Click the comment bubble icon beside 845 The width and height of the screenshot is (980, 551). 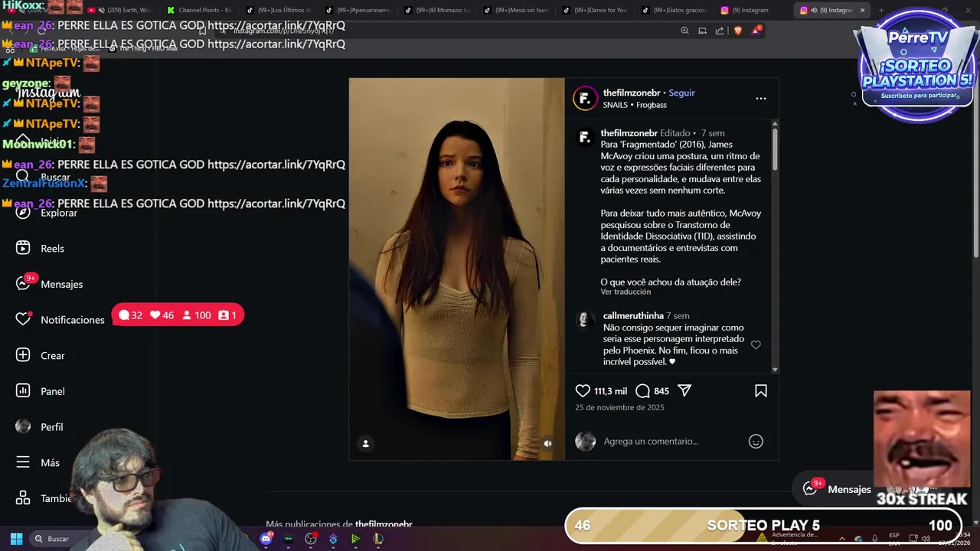(643, 390)
